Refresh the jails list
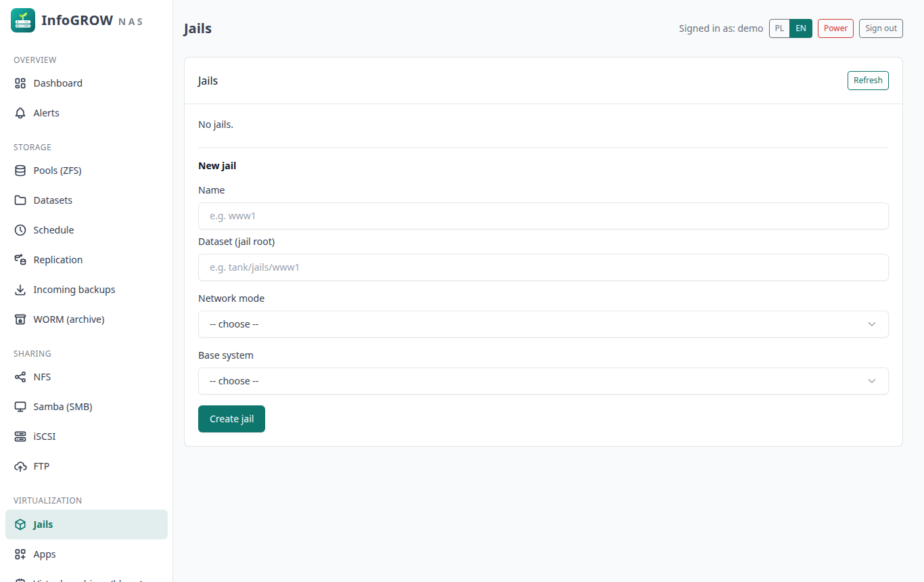Viewport: 924px width, 582px height. pyautogui.click(x=868, y=81)
